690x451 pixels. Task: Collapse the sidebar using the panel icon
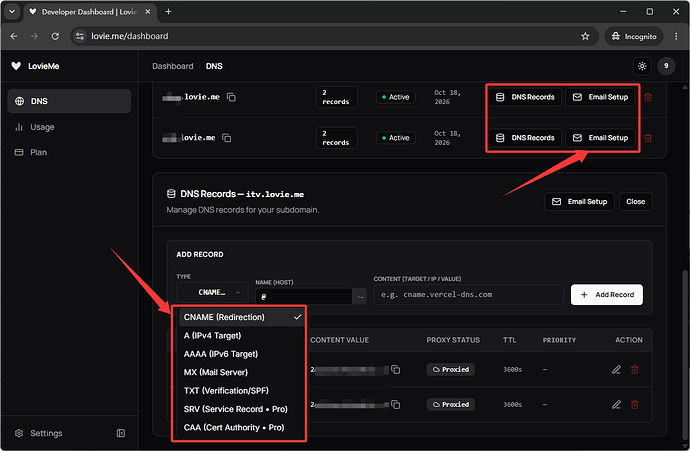[121, 433]
